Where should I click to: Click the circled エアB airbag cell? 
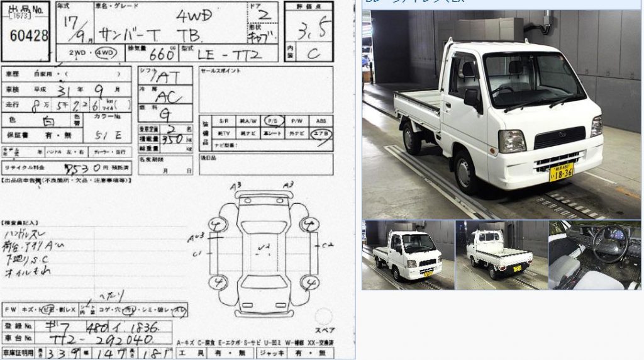pyautogui.click(x=321, y=133)
